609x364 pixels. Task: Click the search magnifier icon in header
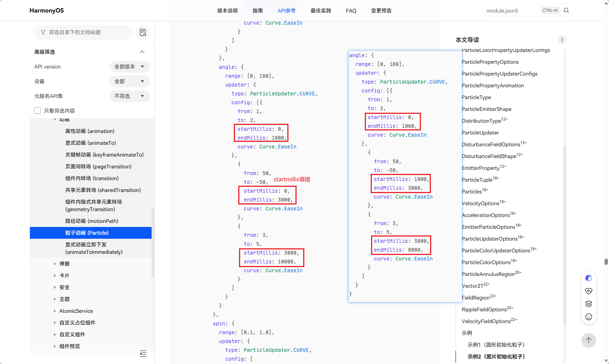[566, 10]
